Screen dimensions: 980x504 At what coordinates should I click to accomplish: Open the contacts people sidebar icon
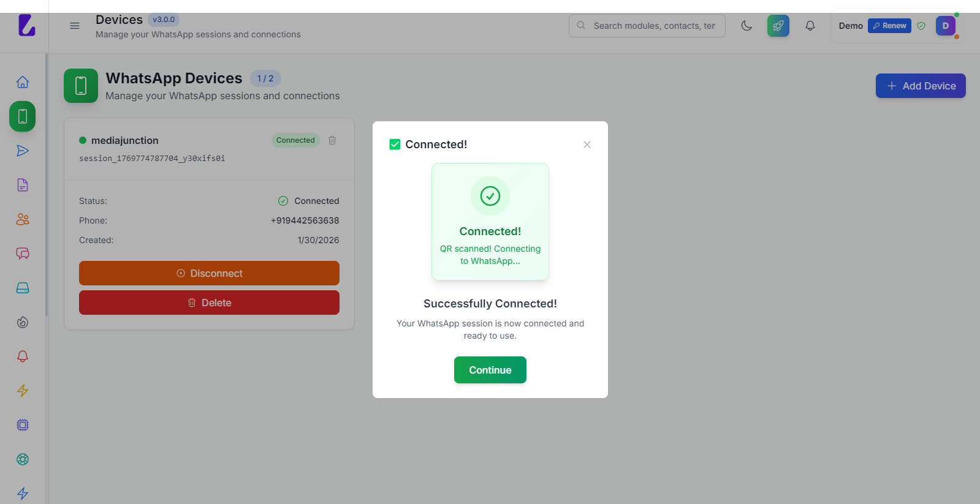(x=23, y=219)
